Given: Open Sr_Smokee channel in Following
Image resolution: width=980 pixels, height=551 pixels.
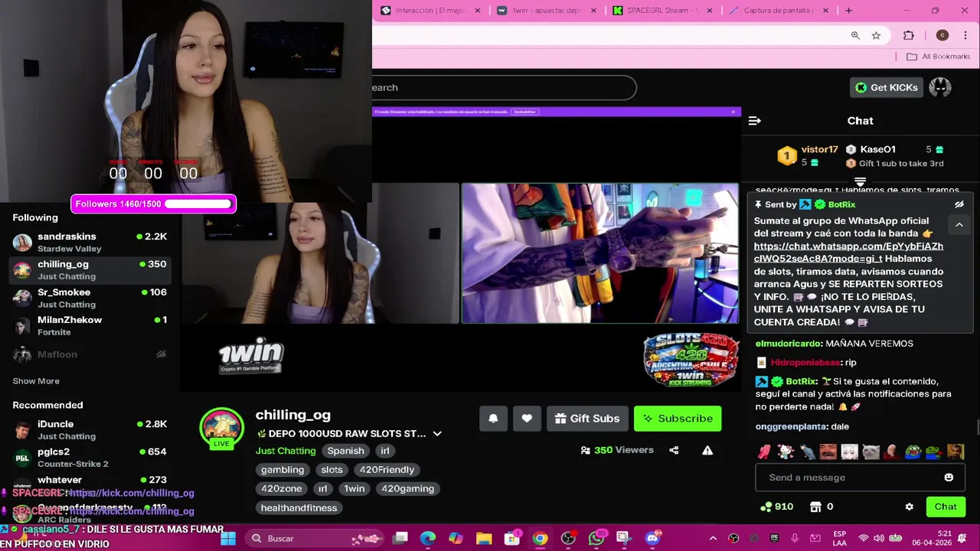Looking at the screenshot, I should point(90,298).
